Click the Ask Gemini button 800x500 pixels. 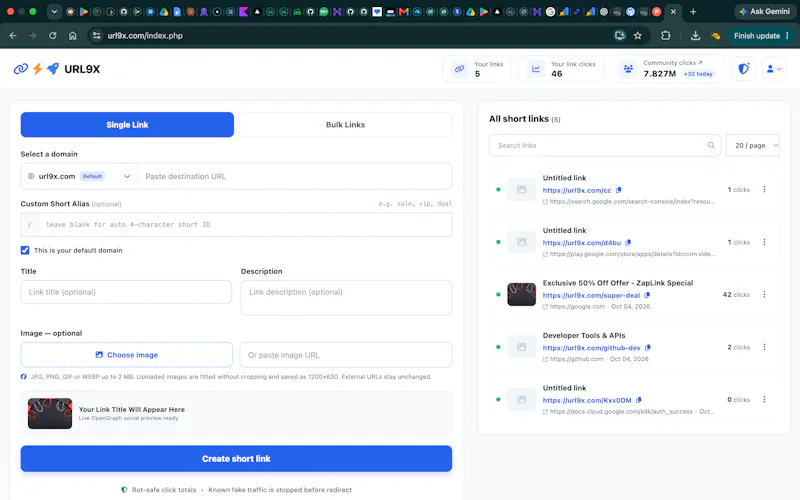[764, 11]
